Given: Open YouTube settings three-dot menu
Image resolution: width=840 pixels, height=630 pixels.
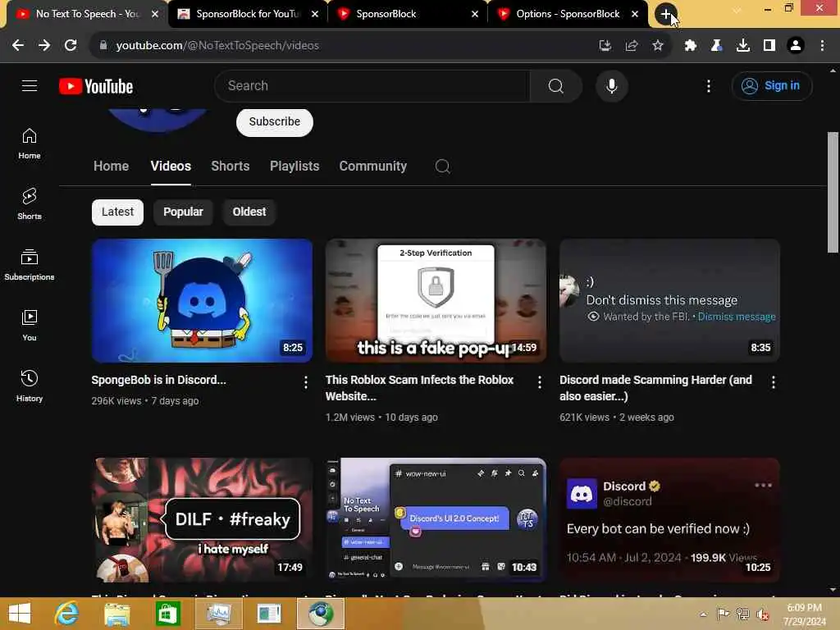Looking at the screenshot, I should 708,85.
